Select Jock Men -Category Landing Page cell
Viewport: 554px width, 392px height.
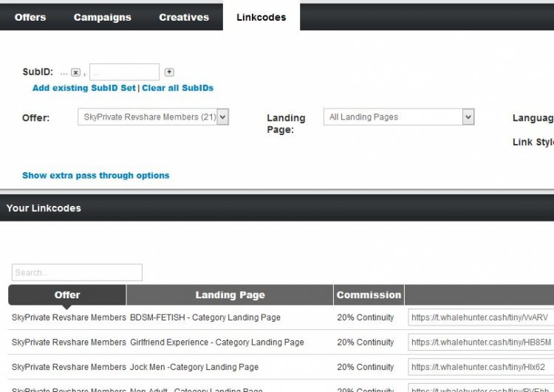tap(194, 367)
